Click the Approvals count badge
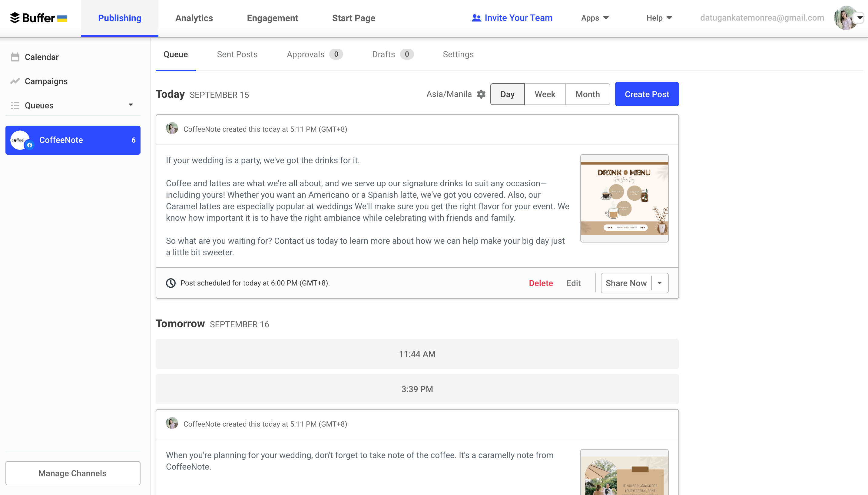The height and width of the screenshot is (495, 868). pos(336,54)
